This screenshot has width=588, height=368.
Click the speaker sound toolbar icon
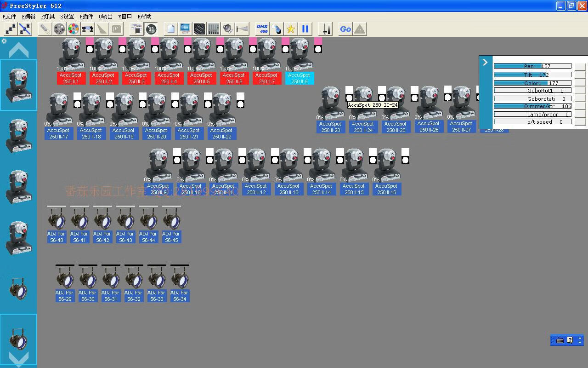click(x=228, y=29)
